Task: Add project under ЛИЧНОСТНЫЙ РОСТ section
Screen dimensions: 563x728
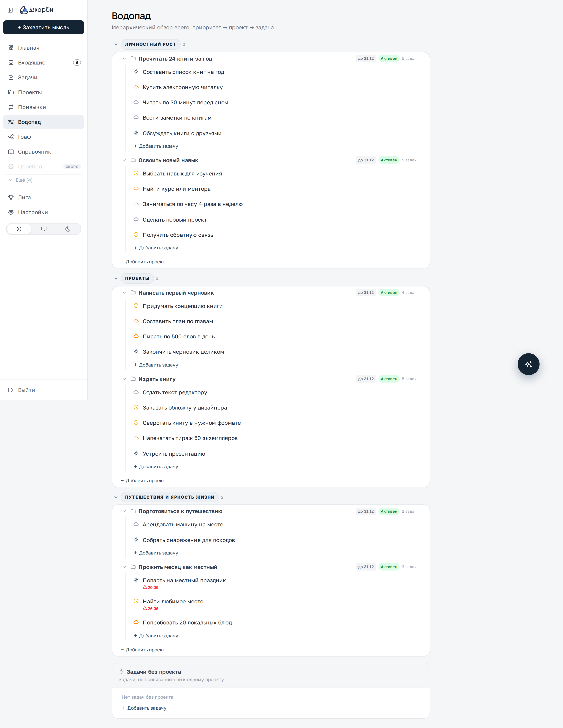Action: pos(143,262)
